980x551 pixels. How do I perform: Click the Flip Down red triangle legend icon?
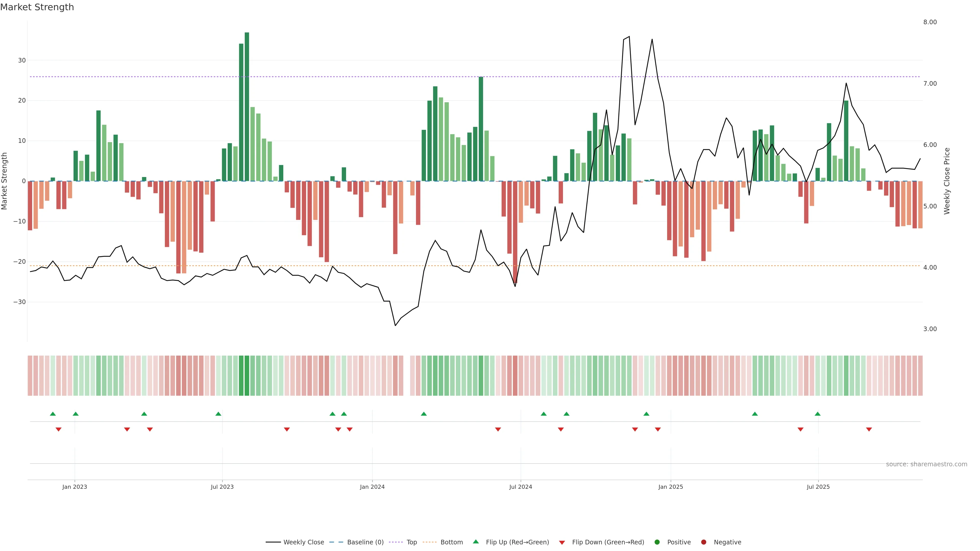coord(562,543)
